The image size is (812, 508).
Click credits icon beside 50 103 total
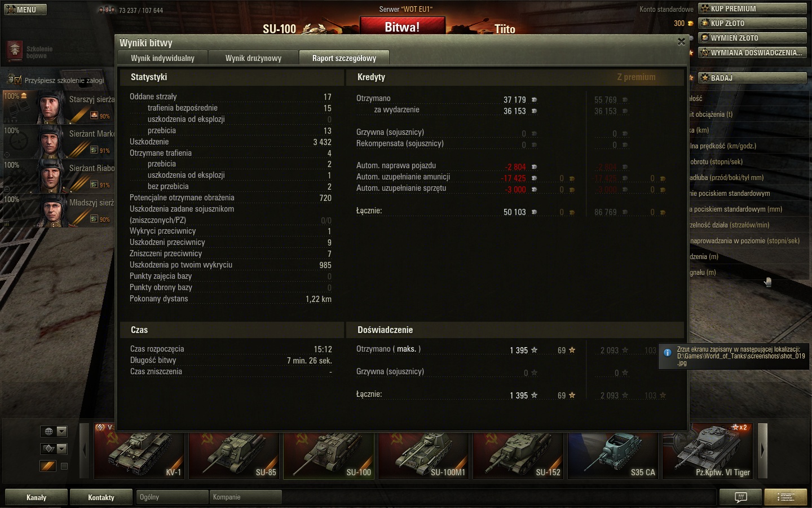point(534,212)
